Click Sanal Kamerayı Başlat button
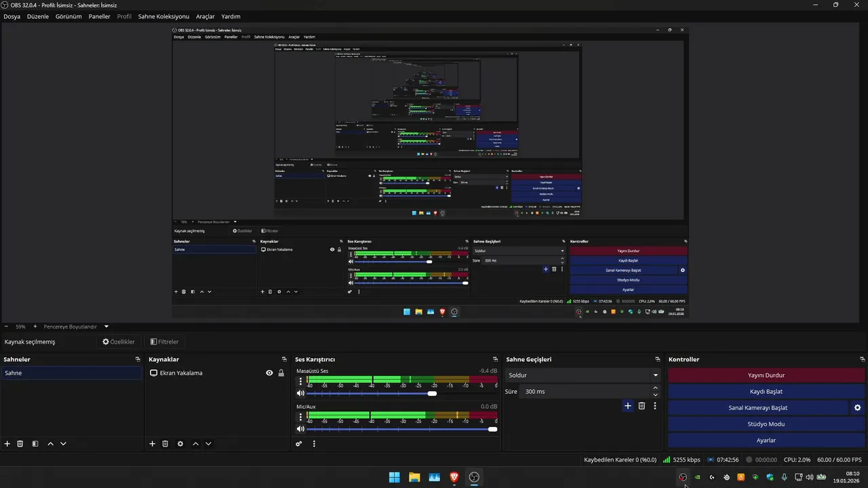 click(x=758, y=408)
